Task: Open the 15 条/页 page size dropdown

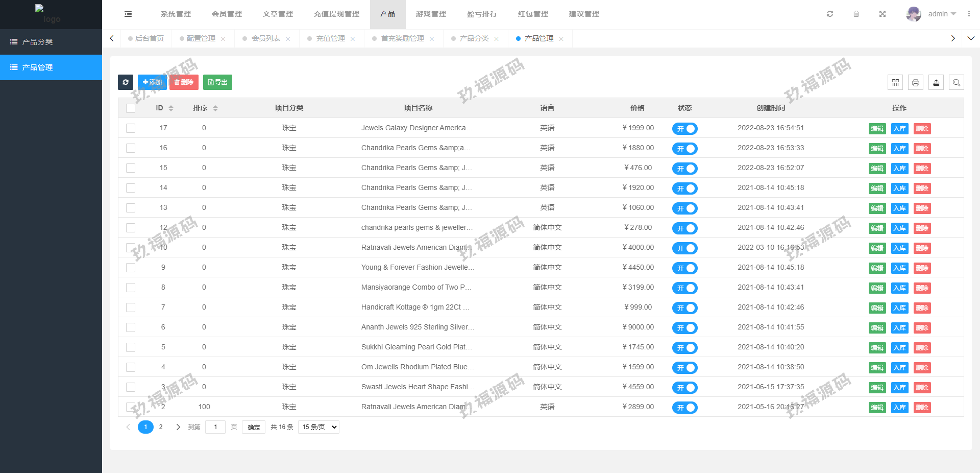Action: tap(319, 427)
